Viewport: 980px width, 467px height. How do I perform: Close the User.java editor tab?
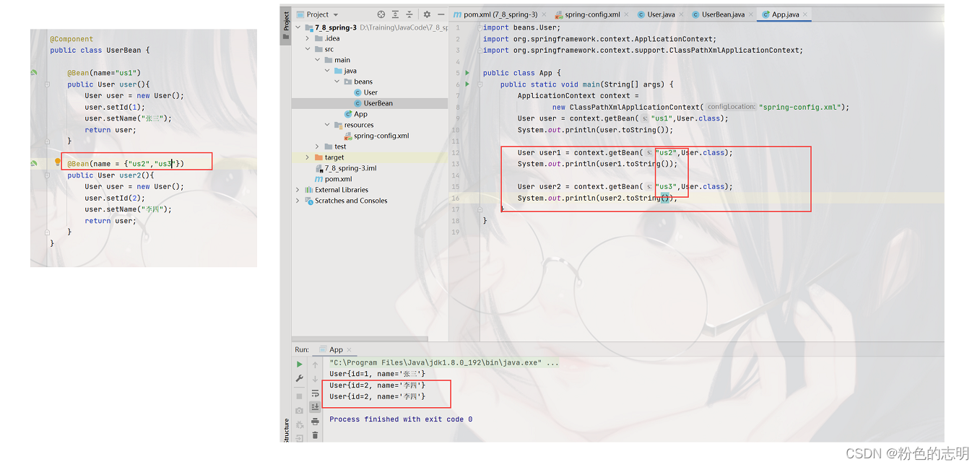pyautogui.click(x=682, y=14)
